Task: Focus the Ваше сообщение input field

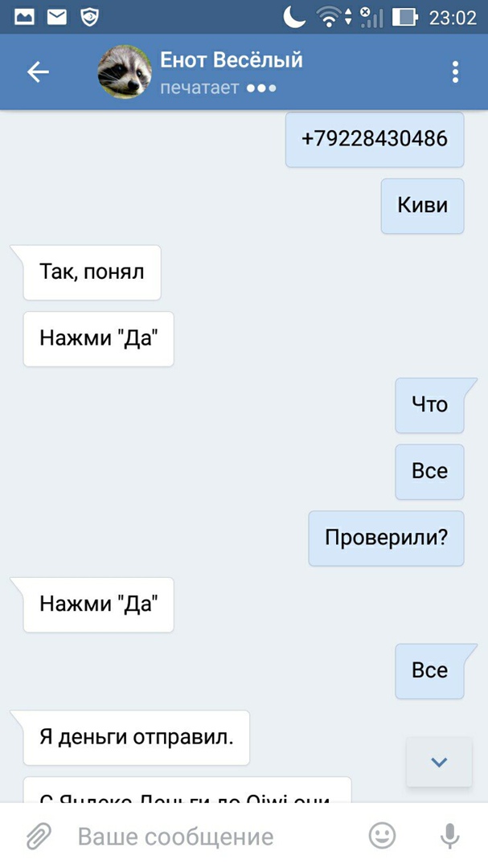Action: tap(216, 837)
